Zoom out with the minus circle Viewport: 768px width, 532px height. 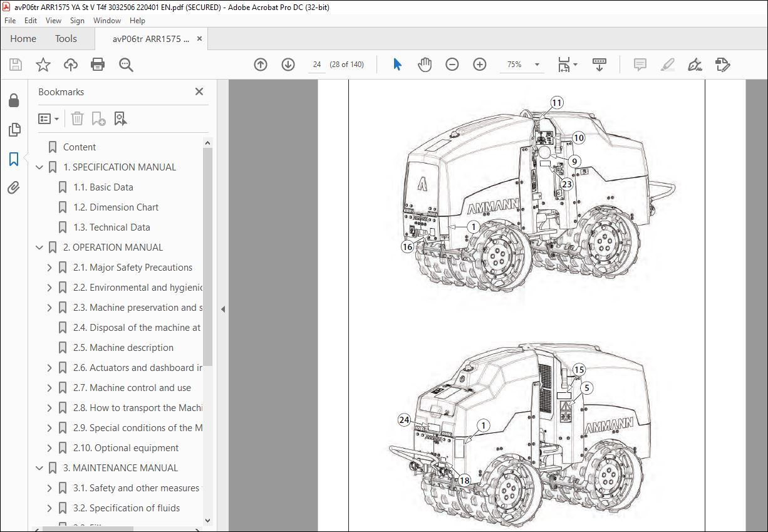tap(452, 65)
